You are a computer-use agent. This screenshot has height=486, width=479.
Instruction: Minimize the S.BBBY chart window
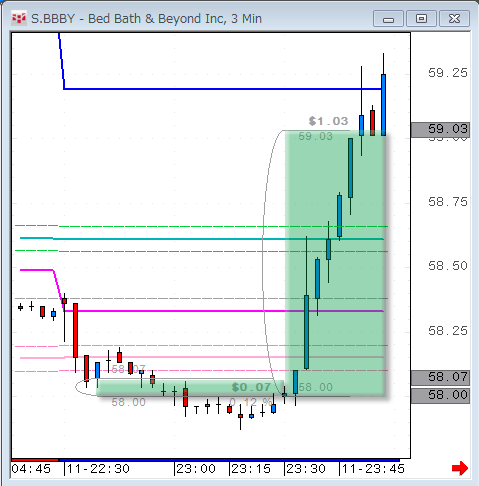coord(388,19)
